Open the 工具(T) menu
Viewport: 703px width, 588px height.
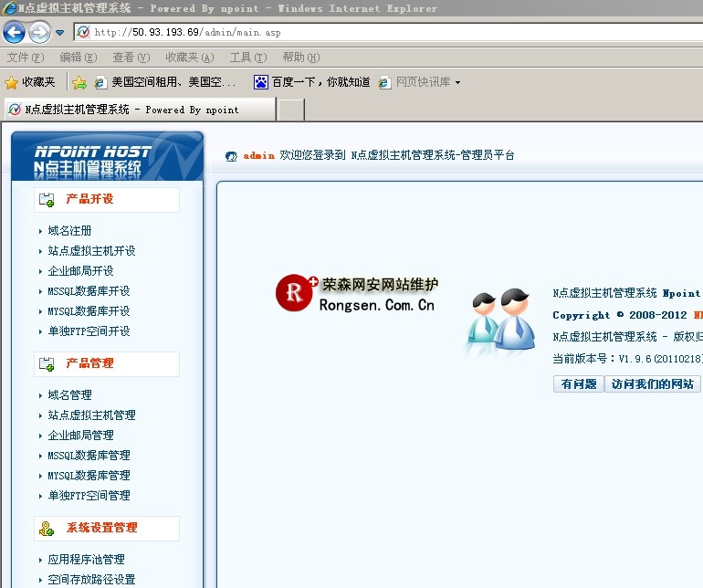(x=247, y=58)
